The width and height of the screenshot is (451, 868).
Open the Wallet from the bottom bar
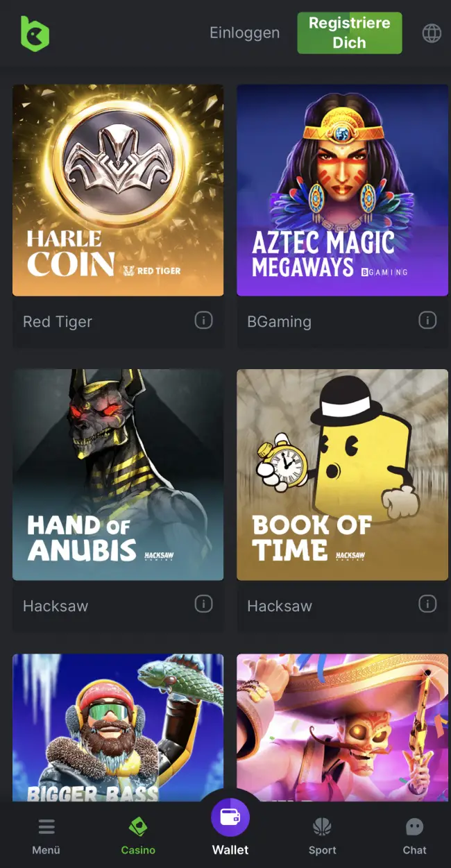coord(230,828)
